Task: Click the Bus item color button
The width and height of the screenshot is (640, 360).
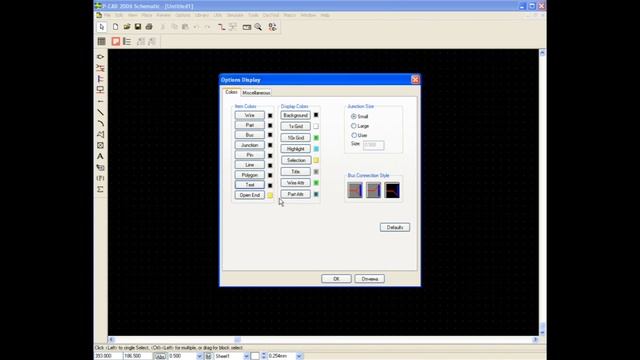Action: 249,135
